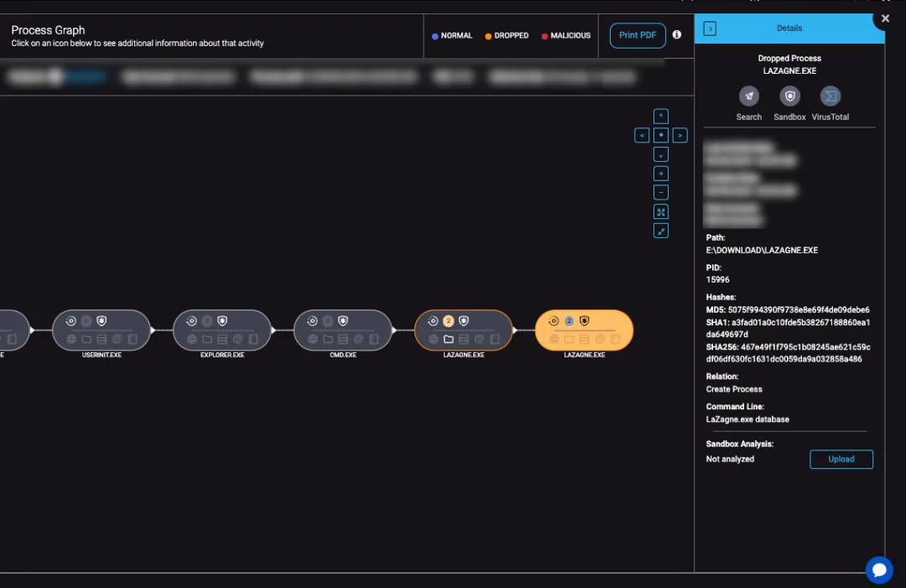Open the chat support bubble

coord(878,570)
